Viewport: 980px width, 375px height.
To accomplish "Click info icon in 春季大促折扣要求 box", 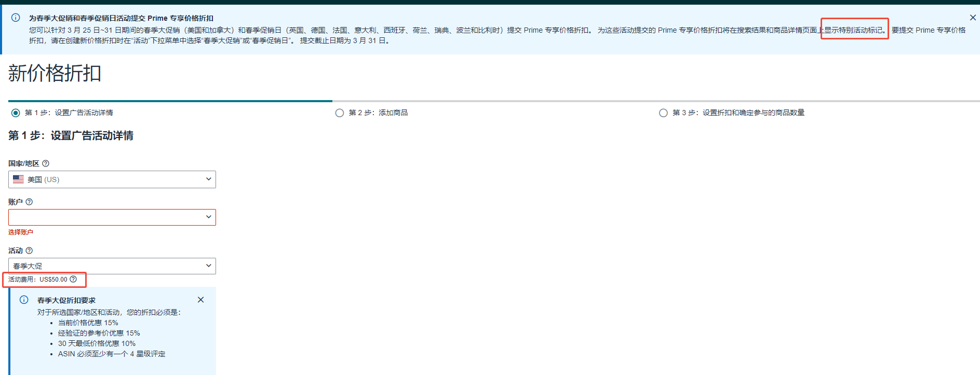I will coord(24,300).
